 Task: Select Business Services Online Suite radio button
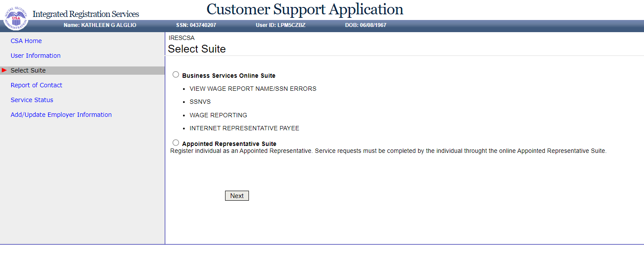pos(176,75)
